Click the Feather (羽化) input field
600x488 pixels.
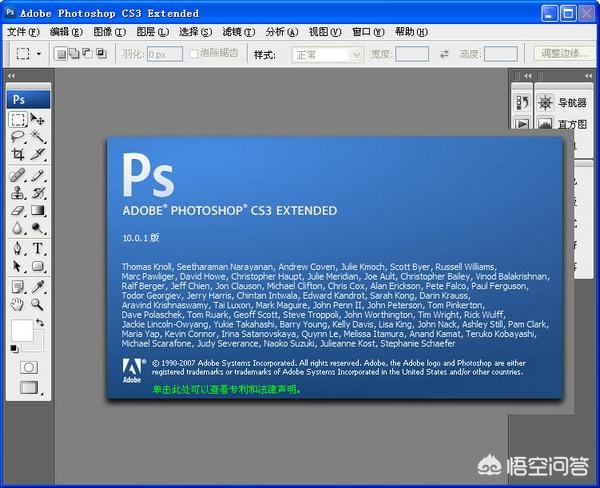coord(165,54)
